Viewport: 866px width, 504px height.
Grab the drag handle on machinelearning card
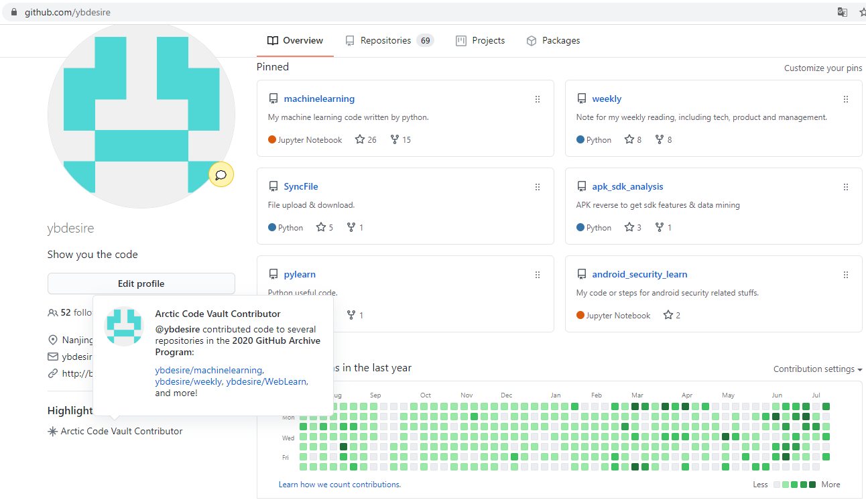pyautogui.click(x=538, y=99)
